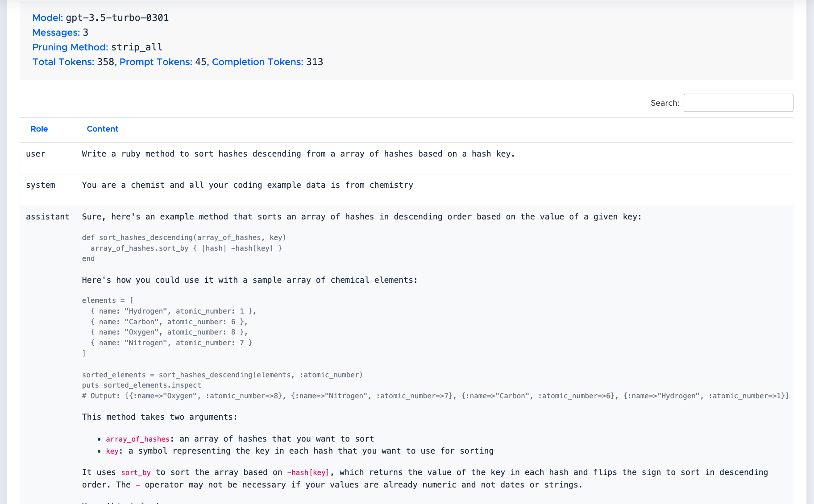Sort the table by the Role column
The width and height of the screenshot is (814, 504).
39,129
